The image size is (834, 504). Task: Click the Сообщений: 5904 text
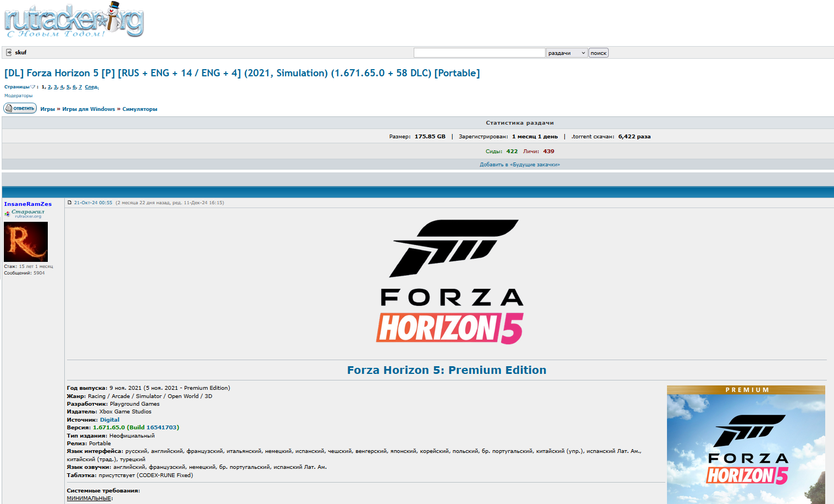[x=25, y=273]
